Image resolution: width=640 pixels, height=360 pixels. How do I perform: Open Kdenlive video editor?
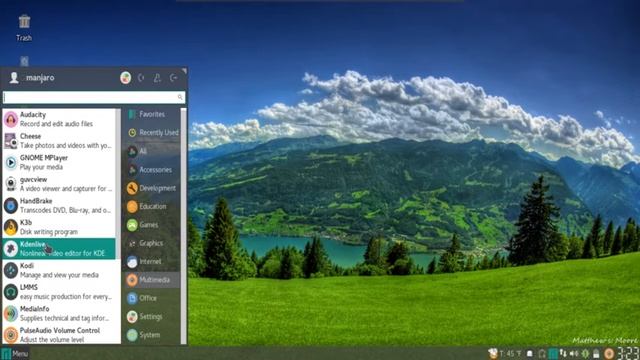pos(59,249)
